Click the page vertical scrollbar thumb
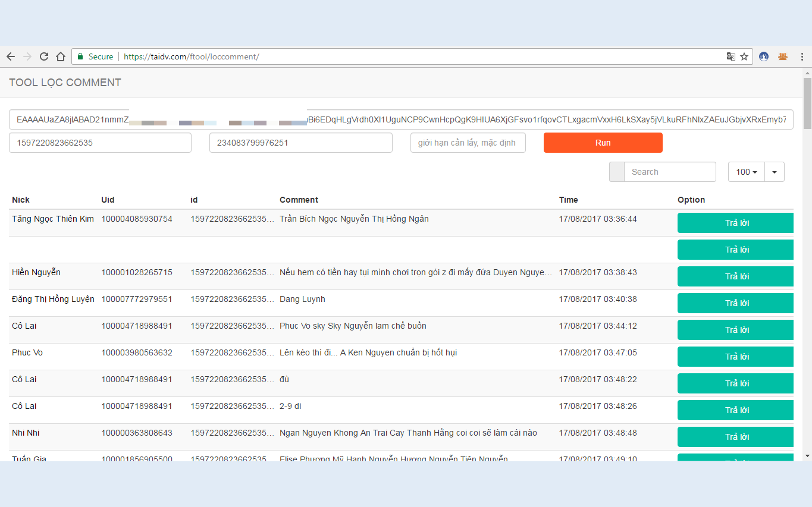The width and height of the screenshot is (812, 507). (x=807, y=103)
